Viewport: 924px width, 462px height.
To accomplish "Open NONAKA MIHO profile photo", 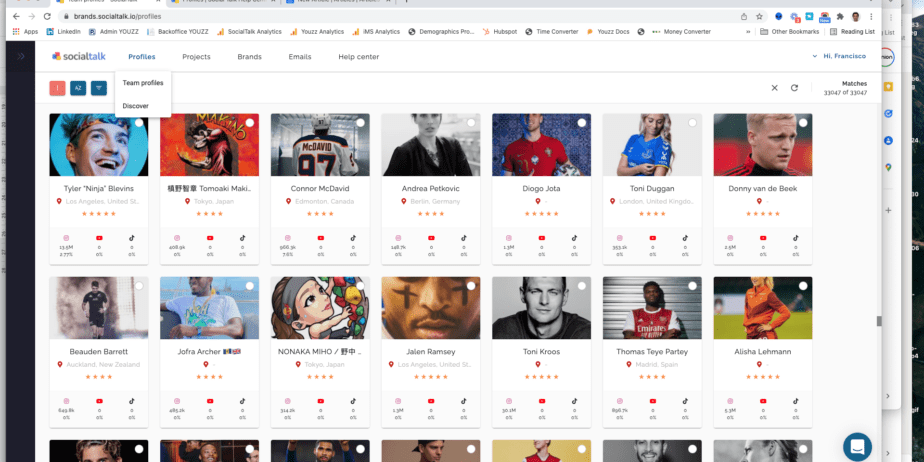I will [320, 308].
